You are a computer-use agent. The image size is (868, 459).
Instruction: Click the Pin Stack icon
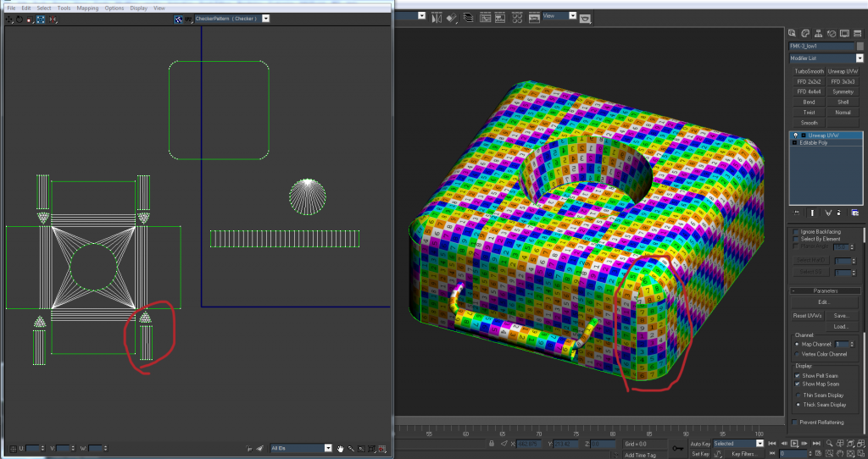[795, 212]
